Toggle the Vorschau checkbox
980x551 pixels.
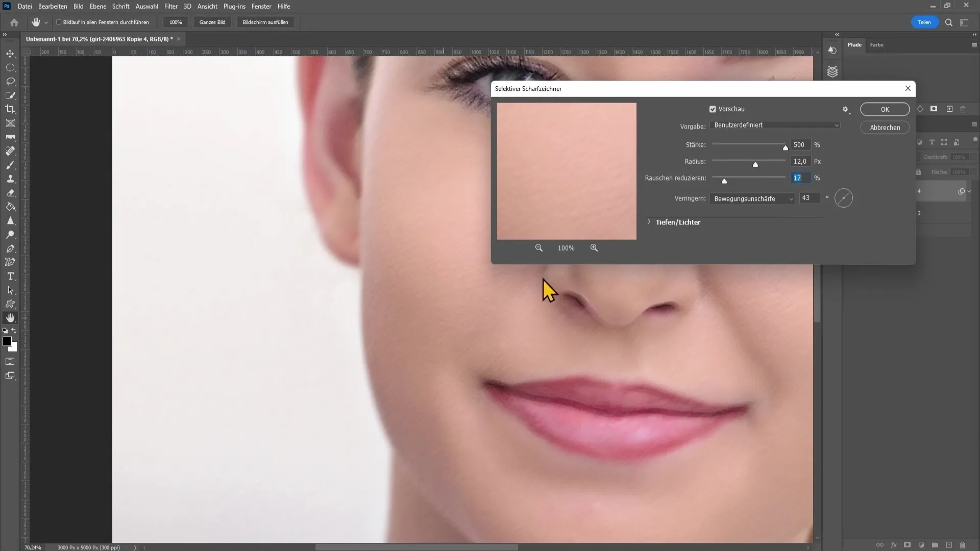713,109
